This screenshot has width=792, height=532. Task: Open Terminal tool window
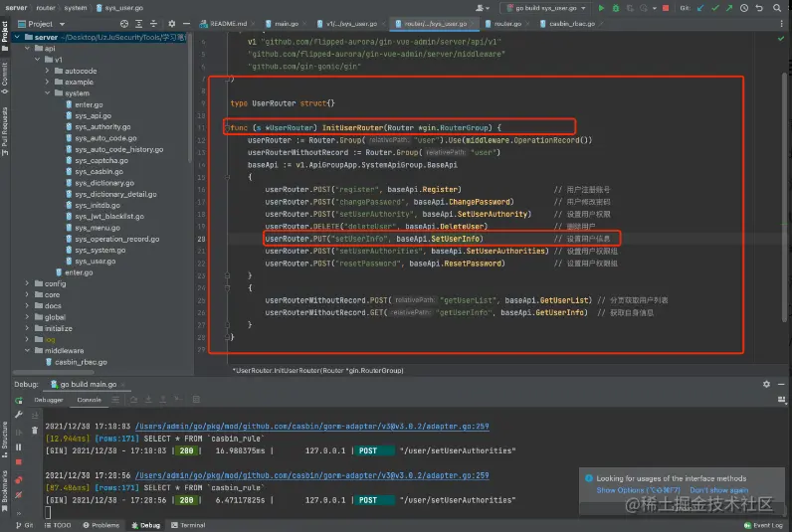[x=188, y=525]
